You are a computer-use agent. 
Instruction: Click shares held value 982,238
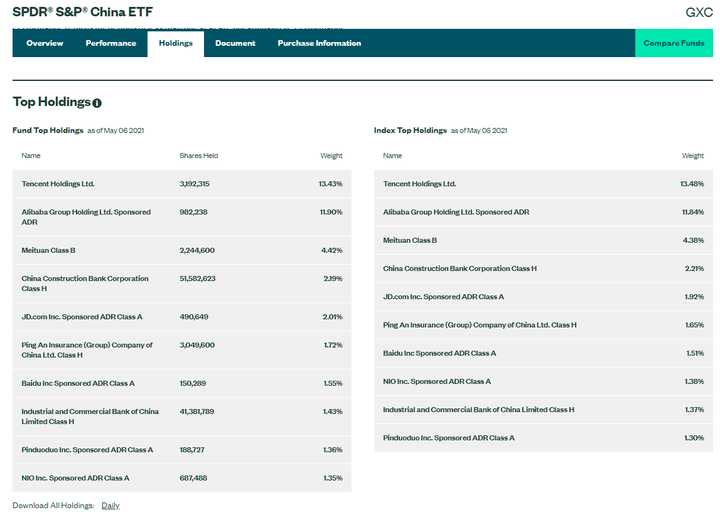193,212
